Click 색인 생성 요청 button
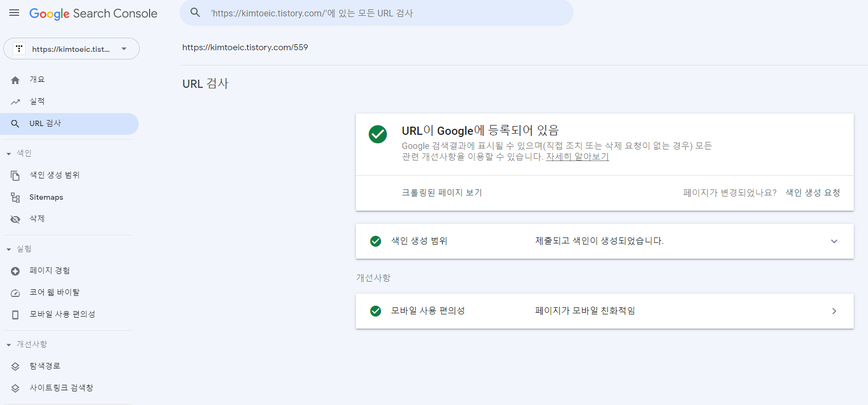 pyautogui.click(x=813, y=193)
